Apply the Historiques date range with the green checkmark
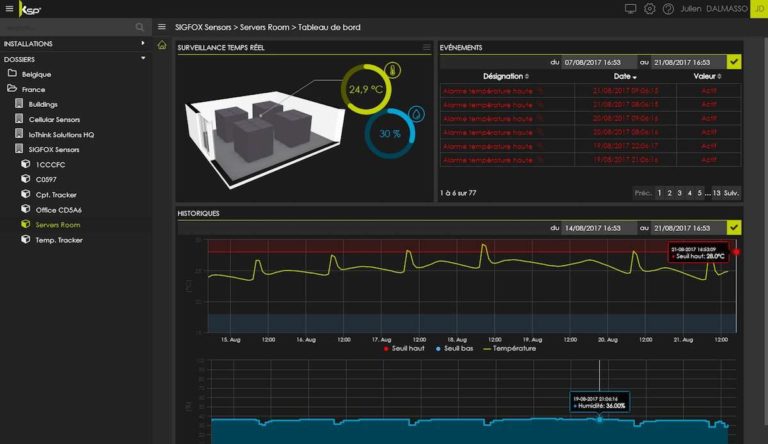Viewport: 768px width, 444px height. 734,228
